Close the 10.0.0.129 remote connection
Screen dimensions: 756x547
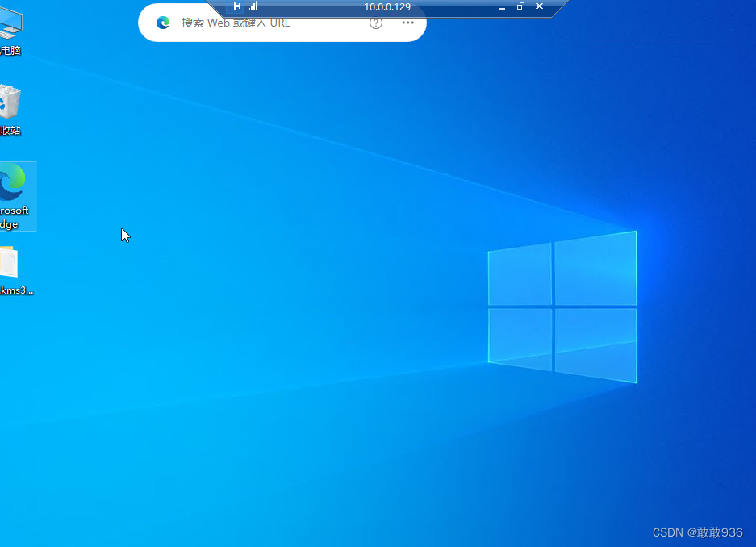(540, 6)
